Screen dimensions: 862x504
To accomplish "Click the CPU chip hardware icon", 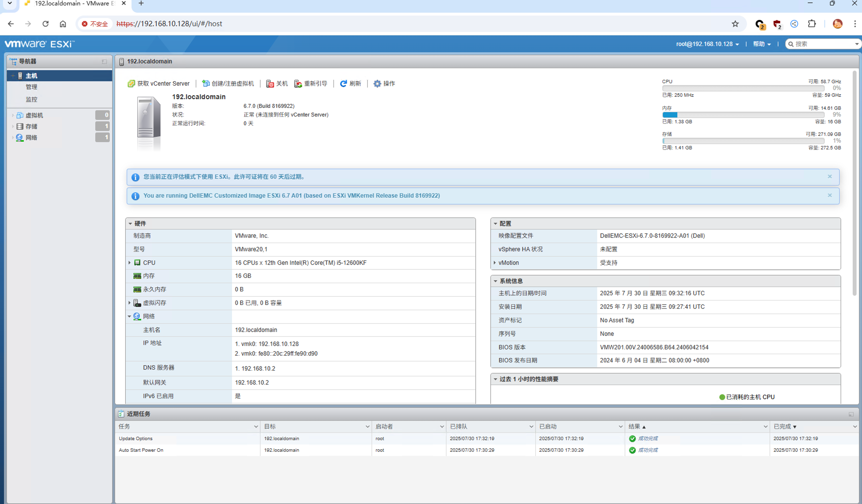I will click(x=137, y=263).
